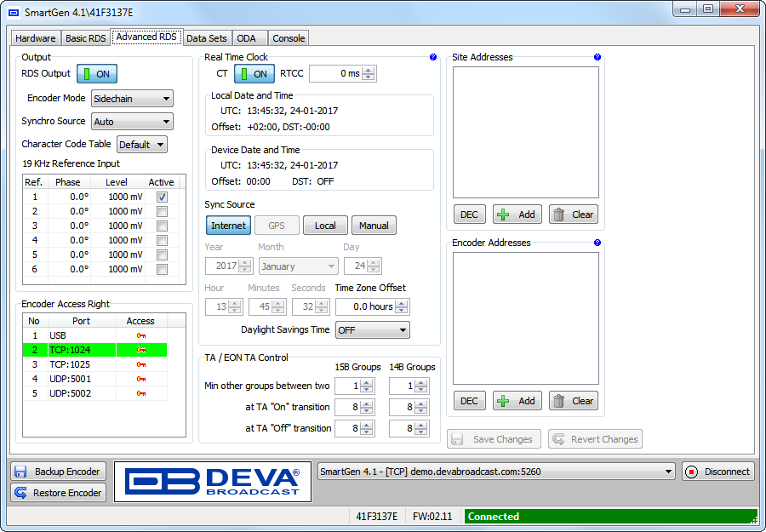The image size is (766, 532).
Task: Open Daylight Savings Time OFF dropdown
Action: 372,330
